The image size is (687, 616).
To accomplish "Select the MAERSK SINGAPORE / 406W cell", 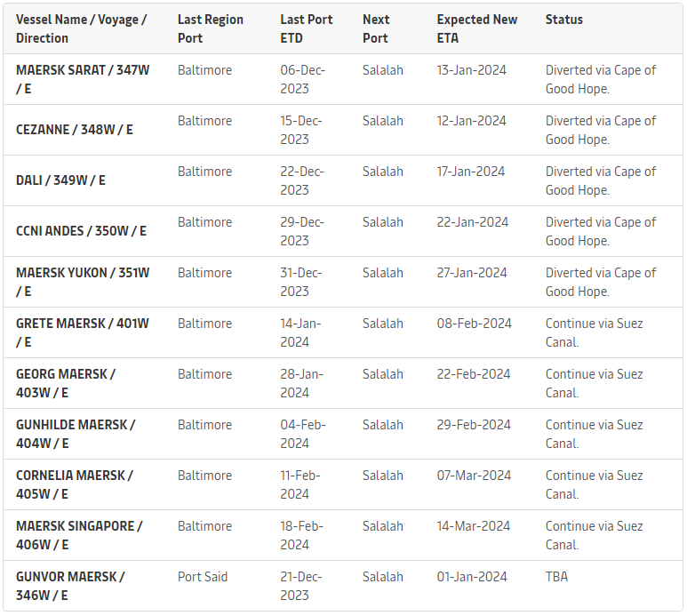I will click(x=79, y=535).
